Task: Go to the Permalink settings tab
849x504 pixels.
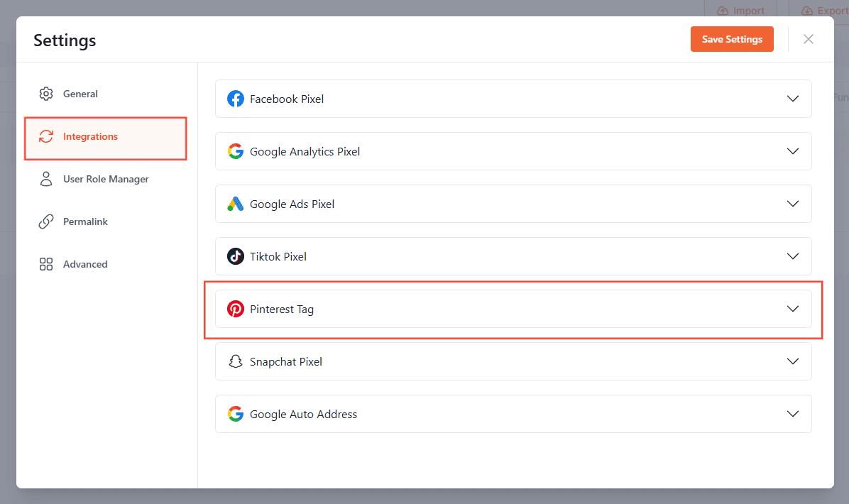Action: pos(85,222)
